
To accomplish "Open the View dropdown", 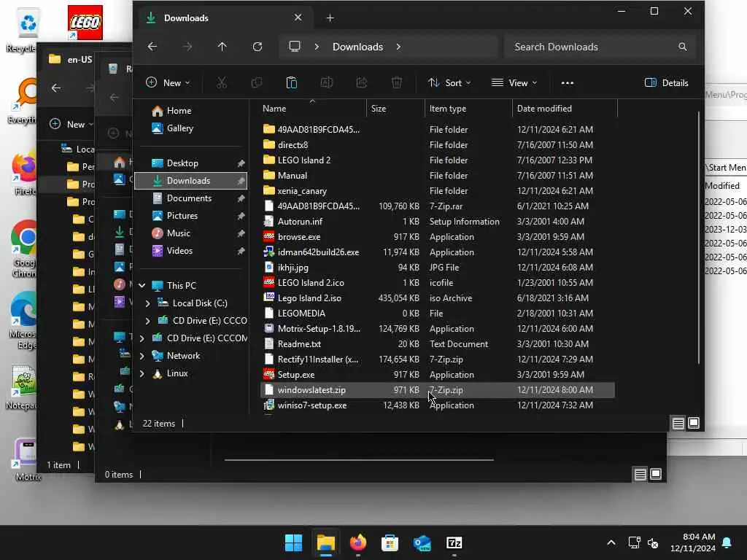I will (514, 83).
